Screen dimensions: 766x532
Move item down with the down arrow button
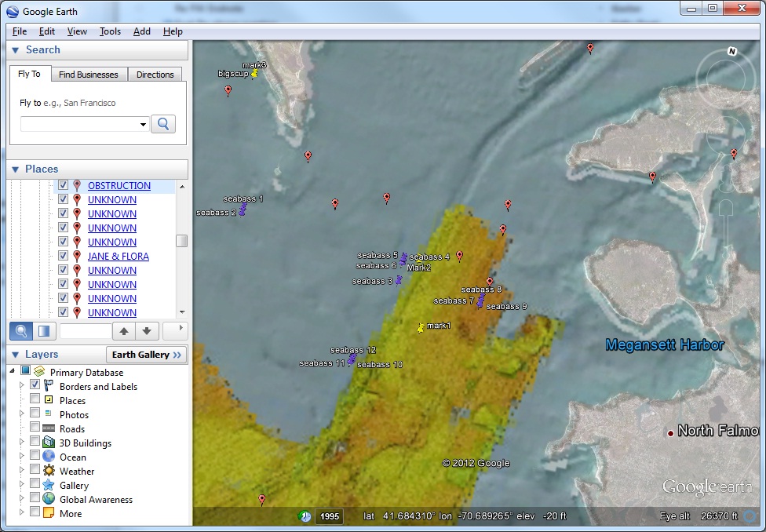[x=147, y=331]
